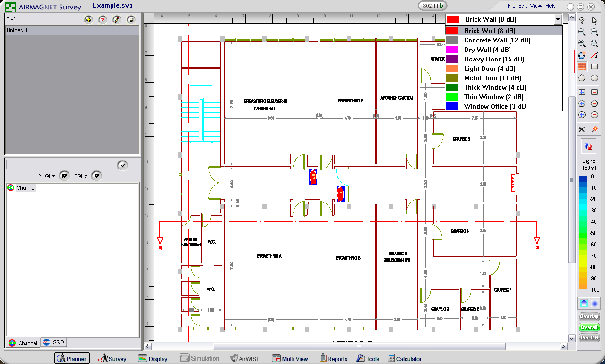Toggle the 2.4GHz band checkbox
The image size is (605, 364).
pos(64,176)
